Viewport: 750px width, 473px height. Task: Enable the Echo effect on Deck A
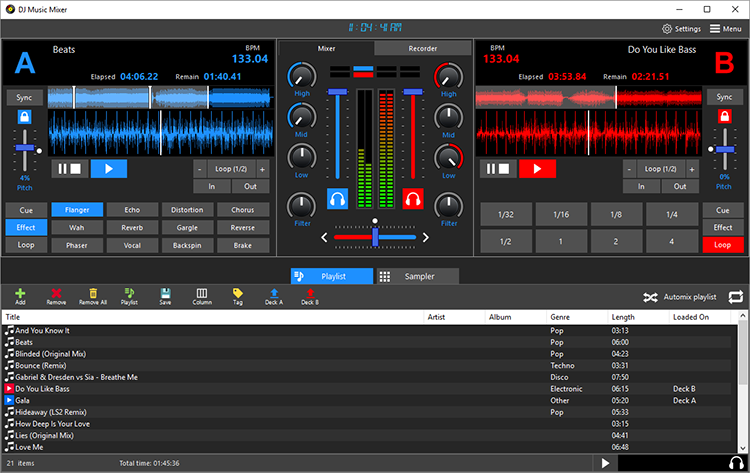tap(132, 210)
